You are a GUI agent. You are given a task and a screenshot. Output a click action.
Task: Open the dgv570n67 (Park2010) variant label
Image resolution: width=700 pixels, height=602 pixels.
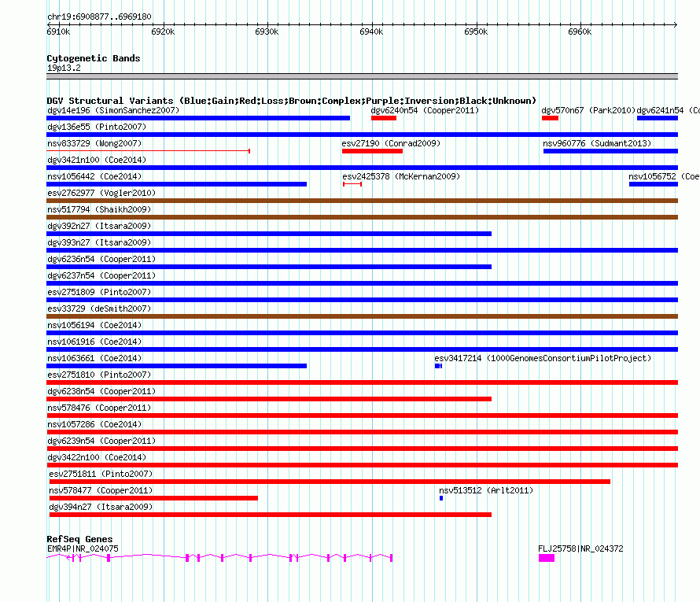(588, 110)
